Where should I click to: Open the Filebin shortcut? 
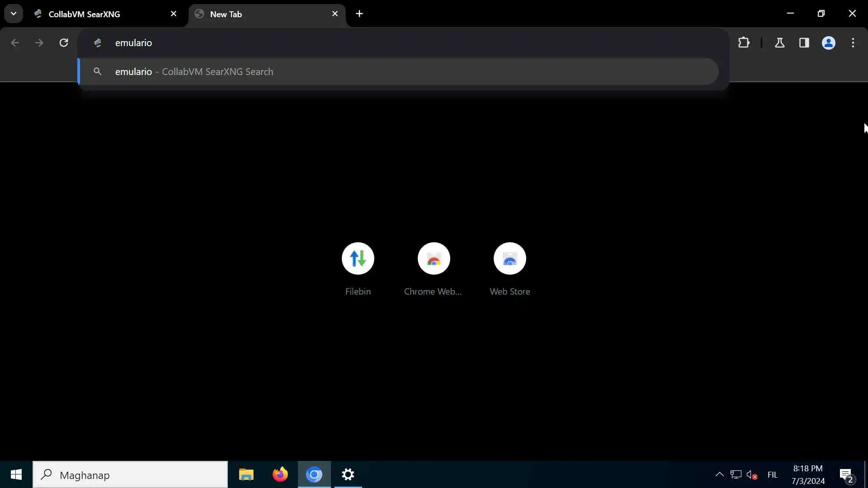pos(358,258)
